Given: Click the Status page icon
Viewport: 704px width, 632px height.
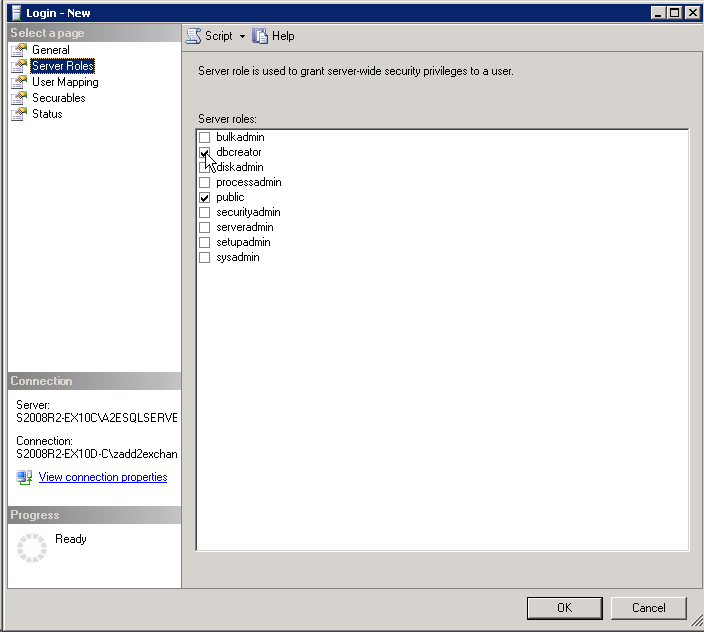Looking at the screenshot, I should (x=19, y=114).
